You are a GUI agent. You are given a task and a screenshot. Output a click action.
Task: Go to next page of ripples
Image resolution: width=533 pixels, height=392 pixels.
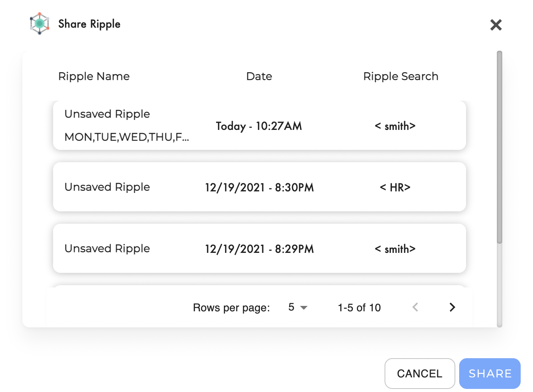[452, 307]
